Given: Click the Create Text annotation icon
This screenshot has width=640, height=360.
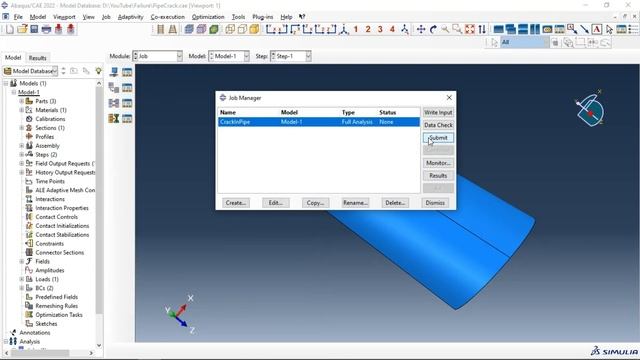Looking at the screenshot, I should point(596,29).
